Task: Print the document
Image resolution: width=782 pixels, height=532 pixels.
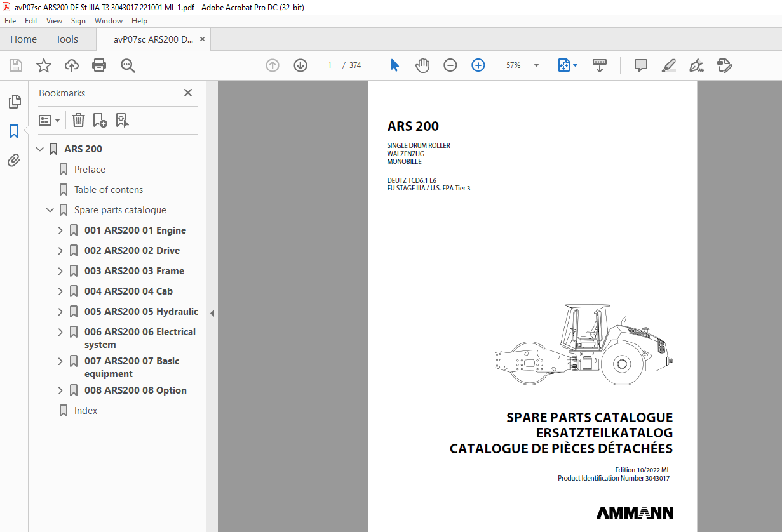Action: pos(99,65)
